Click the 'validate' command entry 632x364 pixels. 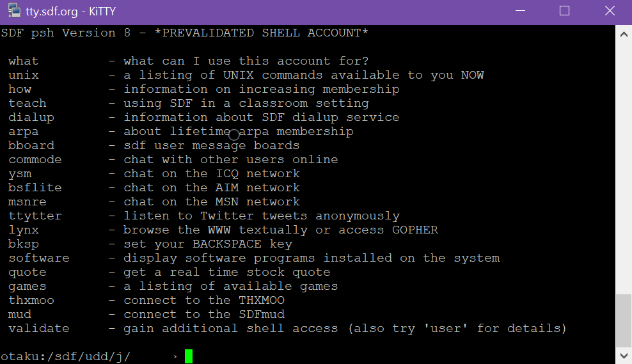(39, 328)
